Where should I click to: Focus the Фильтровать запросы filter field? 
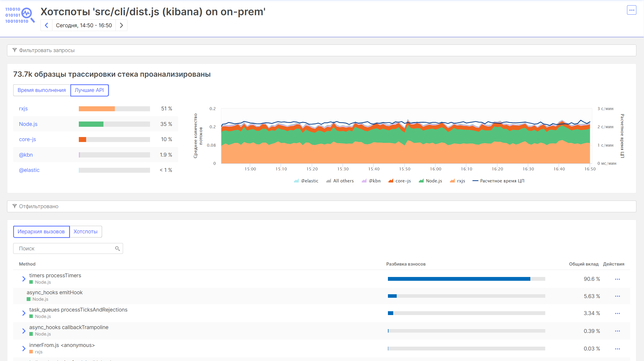(321, 50)
